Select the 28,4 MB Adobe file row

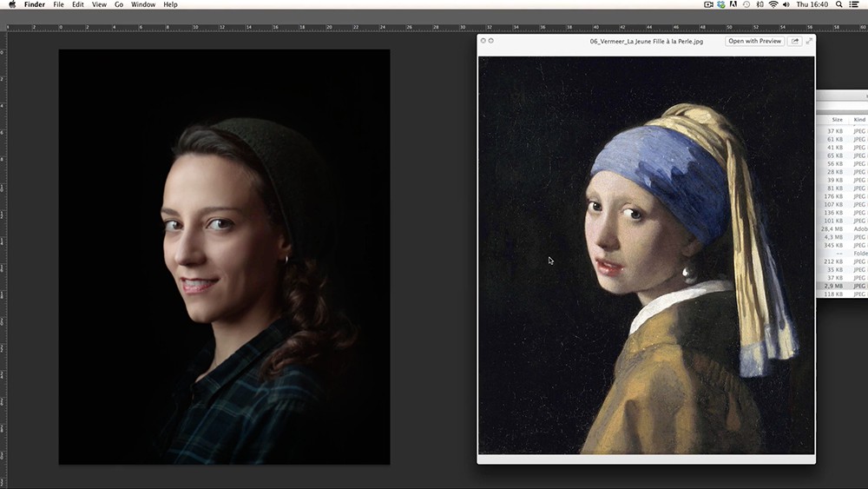pos(843,228)
